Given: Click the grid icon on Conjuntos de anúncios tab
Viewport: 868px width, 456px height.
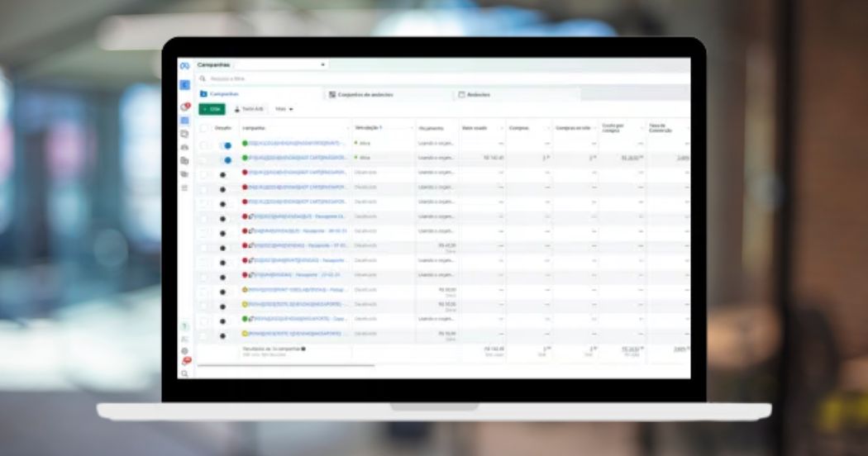Looking at the screenshot, I should pyautogui.click(x=332, y=95).
